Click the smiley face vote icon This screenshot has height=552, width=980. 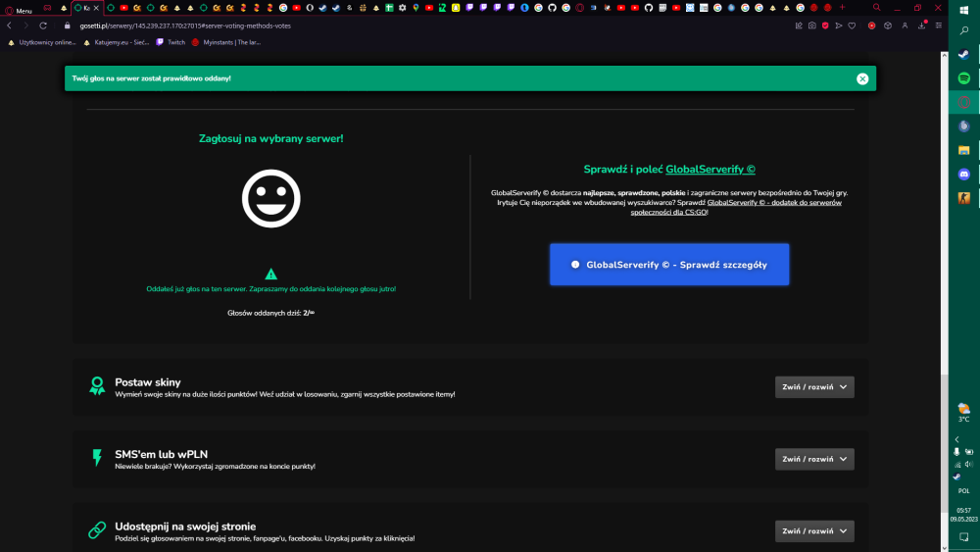click(x=270, y=198)
